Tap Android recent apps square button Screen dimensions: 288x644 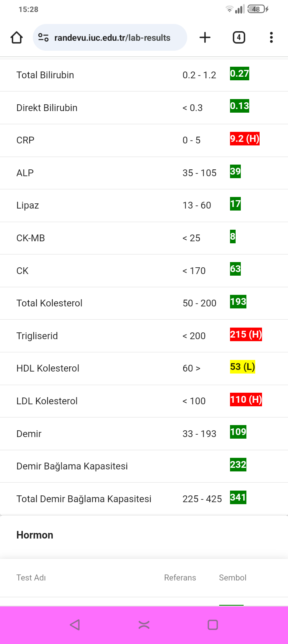[213, 625]
